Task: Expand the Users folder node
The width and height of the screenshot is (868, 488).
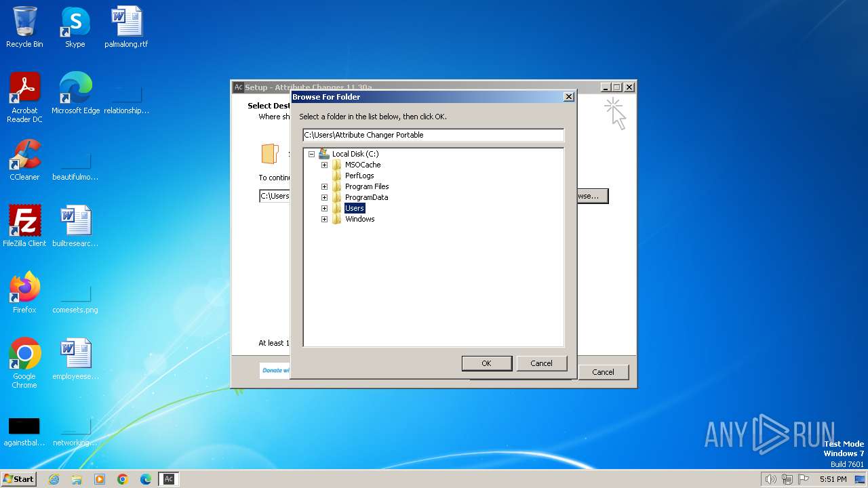Action: (324, 208)
